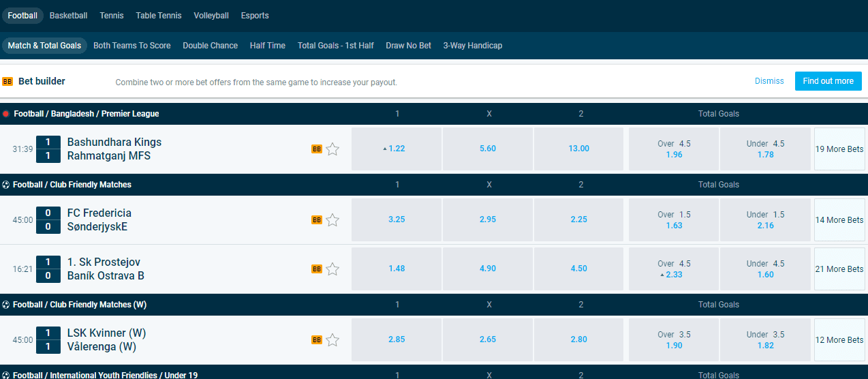Click the Find out more button
The height and width of the screenshot is (379, 868).
point(828,81)
